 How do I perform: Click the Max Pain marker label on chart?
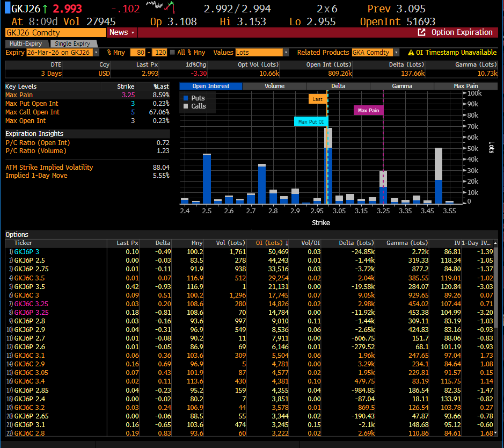(x=368, y=110)
